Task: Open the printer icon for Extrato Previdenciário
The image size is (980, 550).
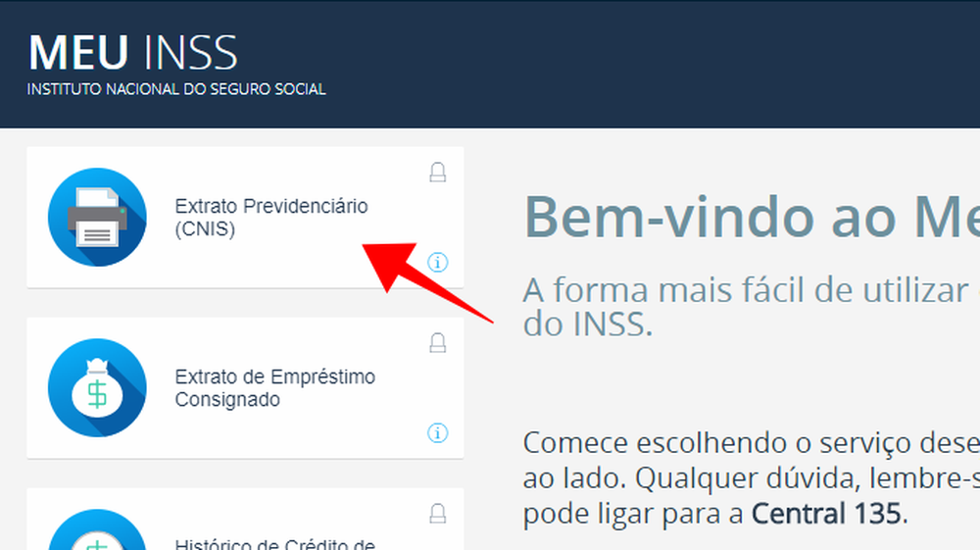Action: click(x=97, y=217)
